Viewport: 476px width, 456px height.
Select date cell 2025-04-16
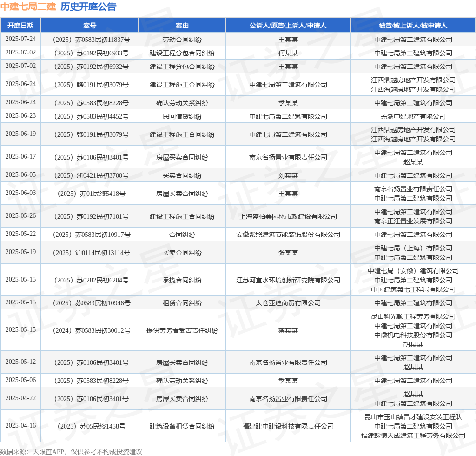pos(20,426)
